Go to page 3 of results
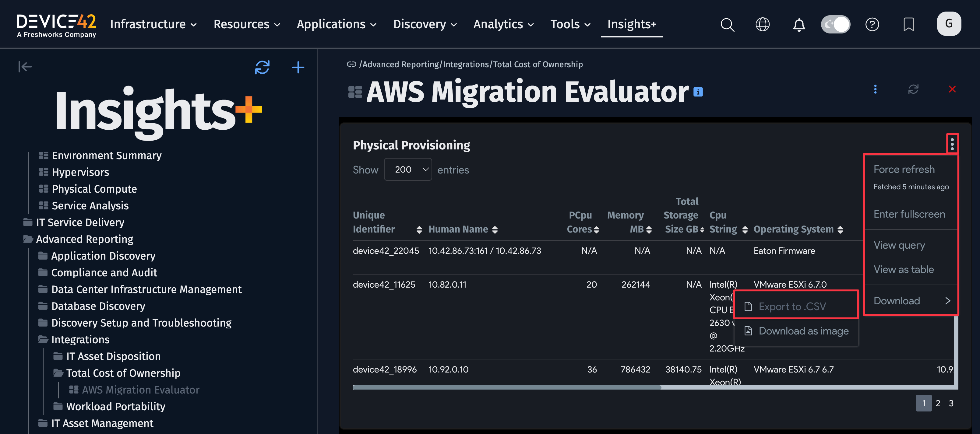980x434 pixels. pyautogui.click(x=951, y=403)
